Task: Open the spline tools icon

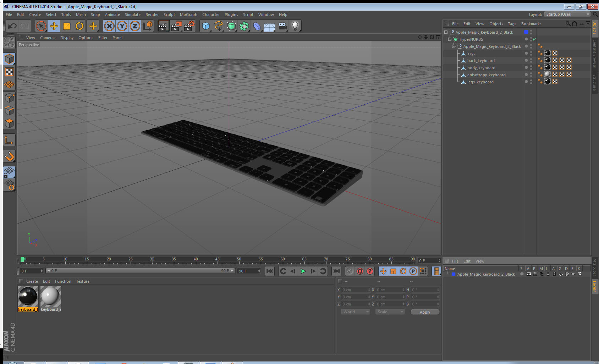Action: coord(219,26)
